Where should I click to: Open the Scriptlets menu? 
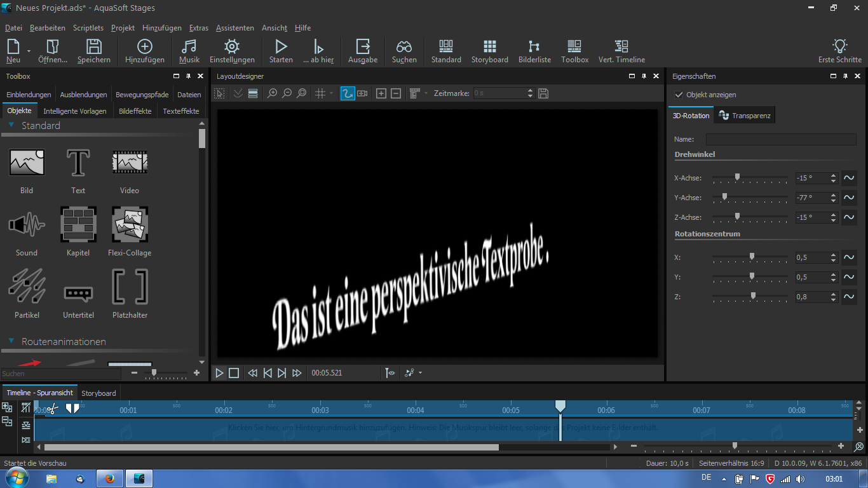coord(88,28)
